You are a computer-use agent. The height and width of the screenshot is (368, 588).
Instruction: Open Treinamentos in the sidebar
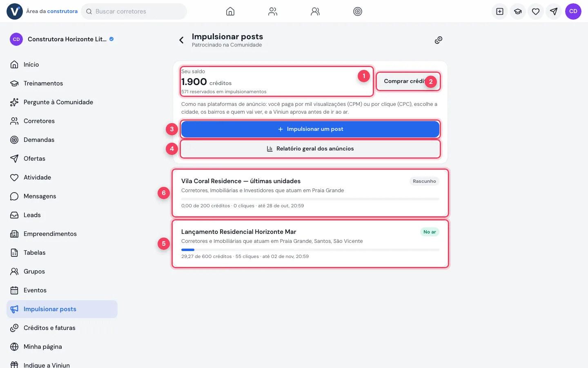pyautogui.click(x=62, y=83)
